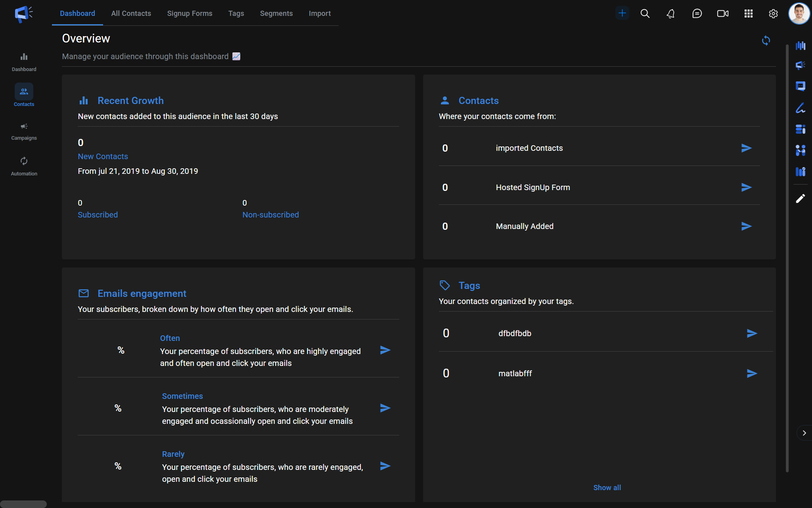Open Automation in left sidebar
This screenshot has width=812, height=508.
pos(24,166)
